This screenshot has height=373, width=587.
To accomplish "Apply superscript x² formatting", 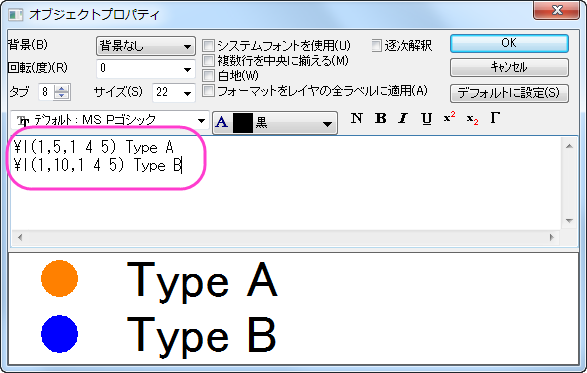I will [449, 118].
